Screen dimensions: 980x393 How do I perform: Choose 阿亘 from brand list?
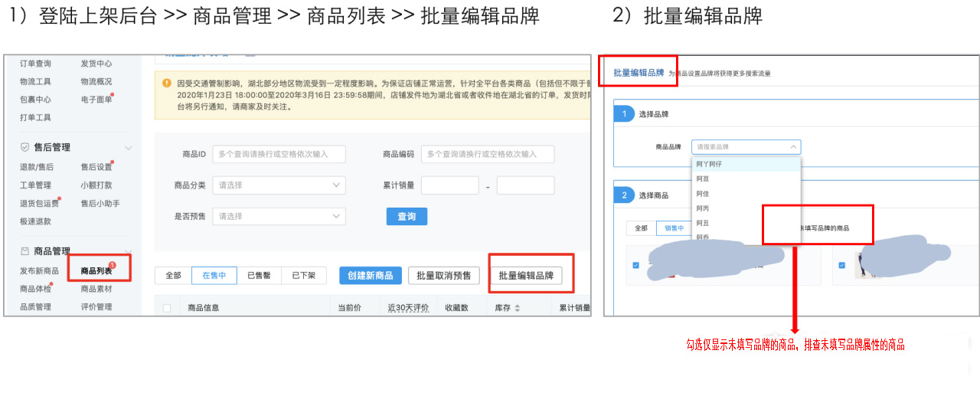point(746,178)
